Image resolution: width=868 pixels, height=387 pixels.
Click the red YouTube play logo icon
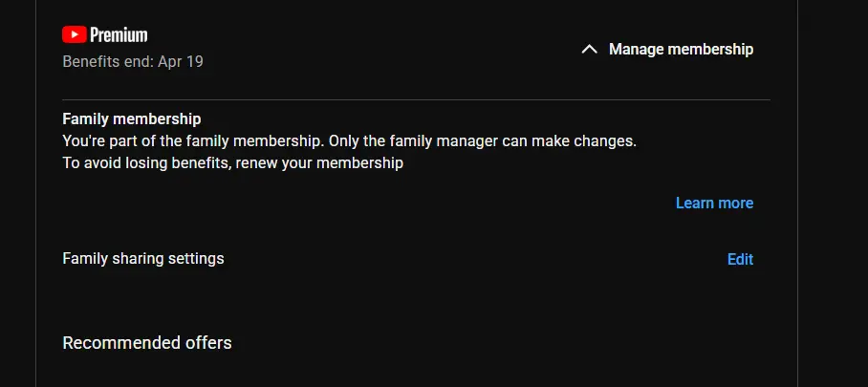[x=75, y=35]
